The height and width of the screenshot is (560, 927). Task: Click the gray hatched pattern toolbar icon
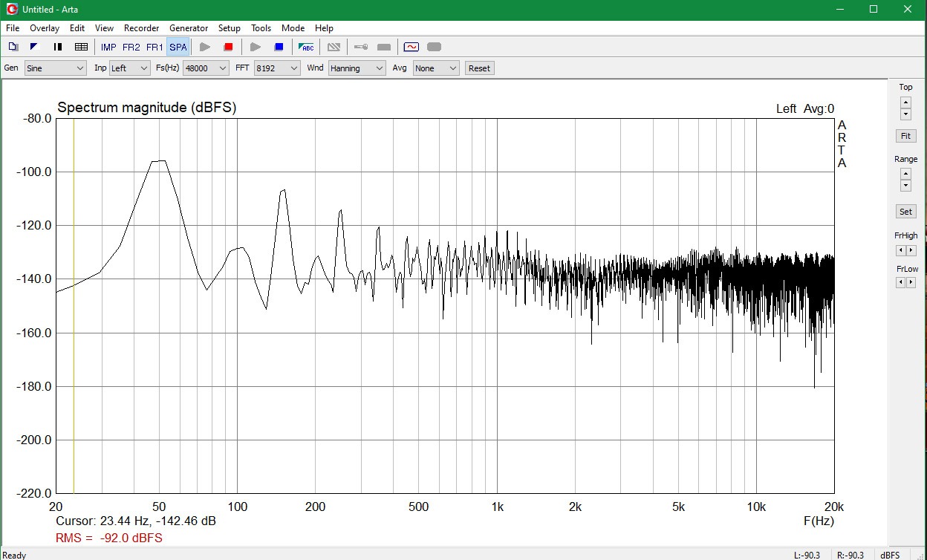334,47
